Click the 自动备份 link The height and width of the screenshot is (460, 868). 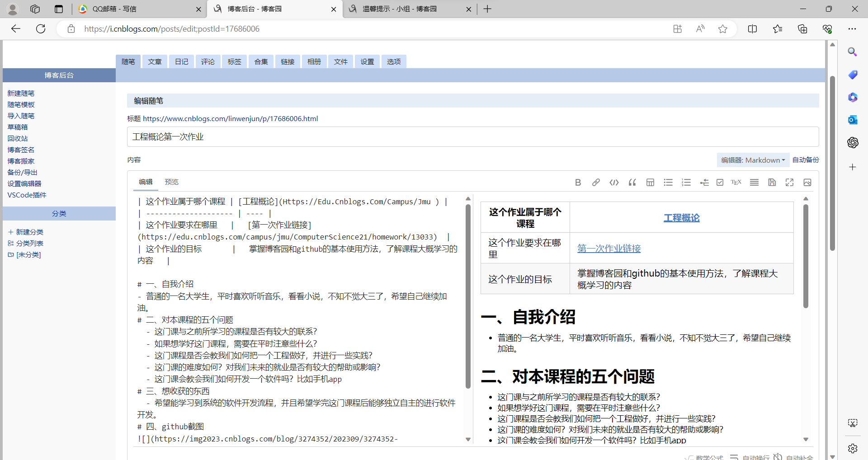(806, 160)
